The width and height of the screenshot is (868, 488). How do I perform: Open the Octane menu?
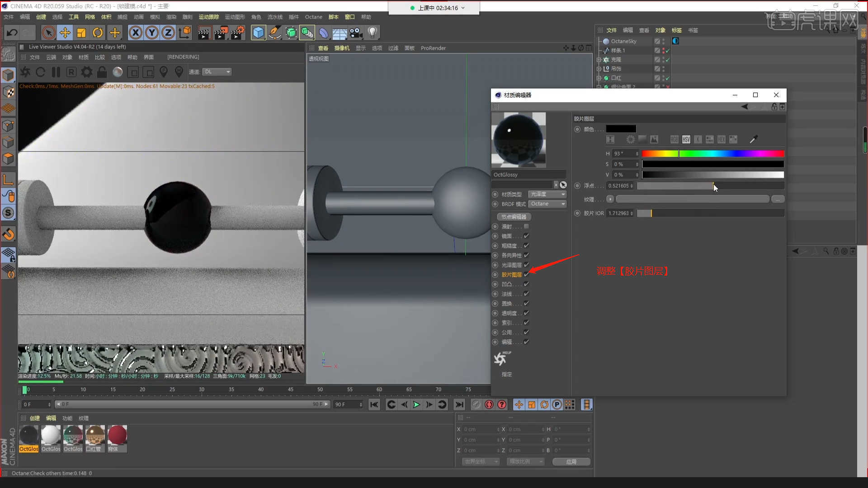(314, 17)
